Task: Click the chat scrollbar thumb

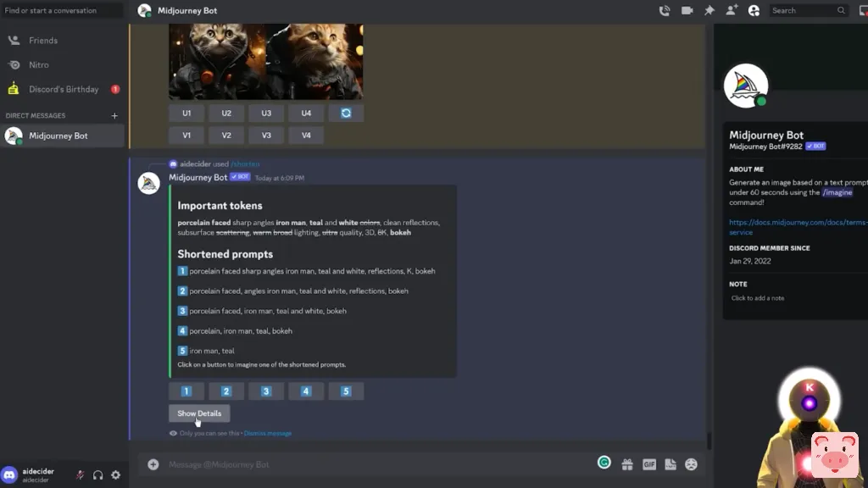Action: [709, 441]
